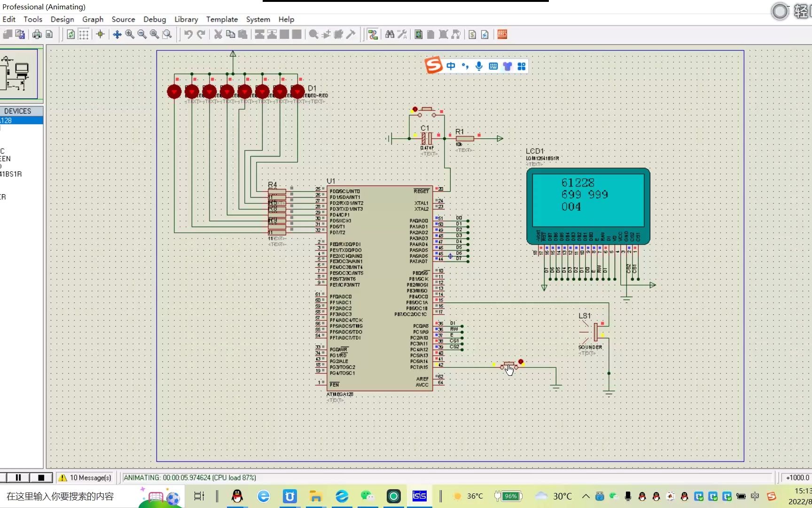The image size is (812, 508).
Task: Click the Redraw Display toolbar icon
Action: (70, 34)
